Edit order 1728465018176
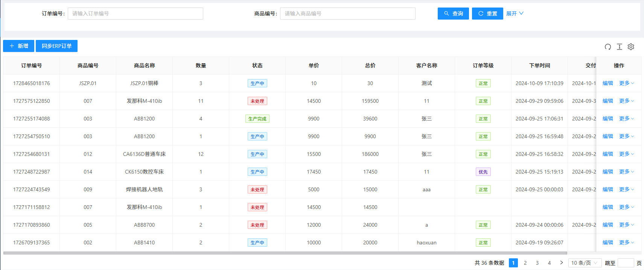The image size is (644, 270). [608, 83]
